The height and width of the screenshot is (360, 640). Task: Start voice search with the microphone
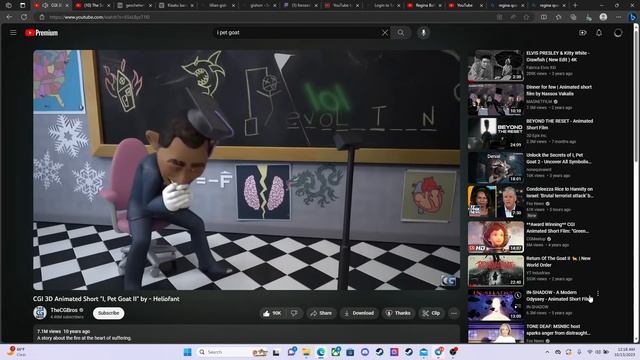click(423, 33)
